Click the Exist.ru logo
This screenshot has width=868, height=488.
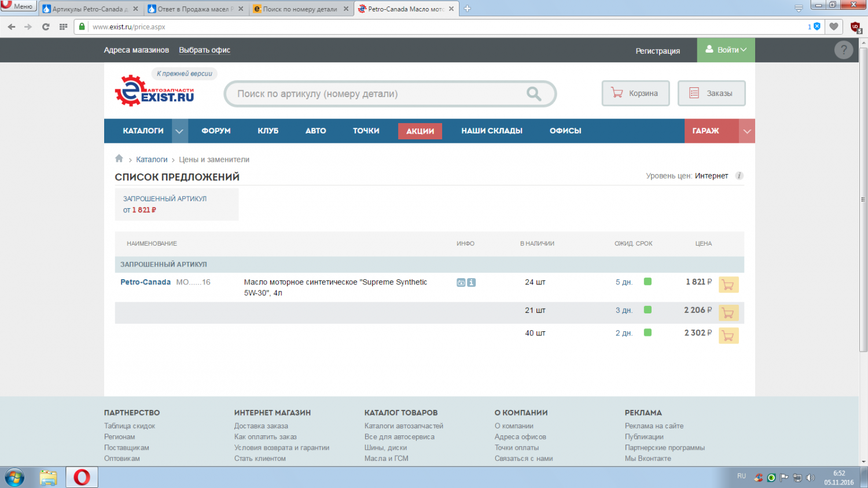[155, 91]
